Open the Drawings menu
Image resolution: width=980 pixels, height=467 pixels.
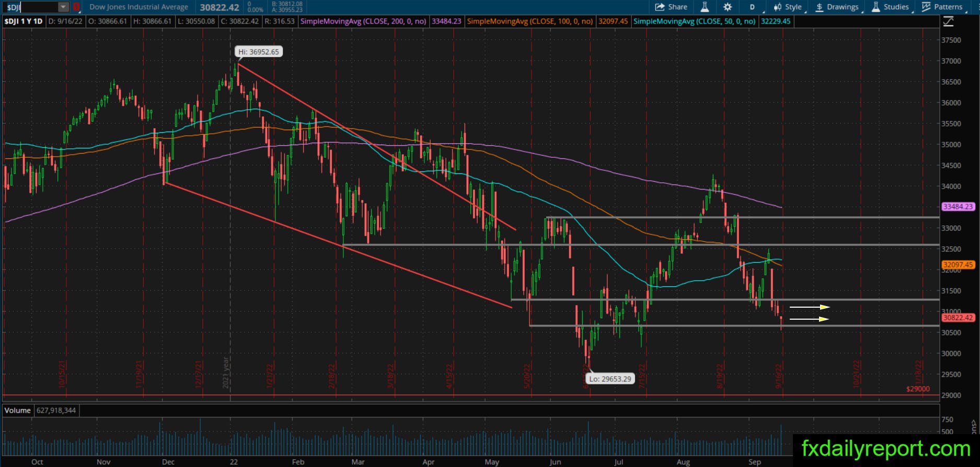pyautogui.click(x=837, y=7)
